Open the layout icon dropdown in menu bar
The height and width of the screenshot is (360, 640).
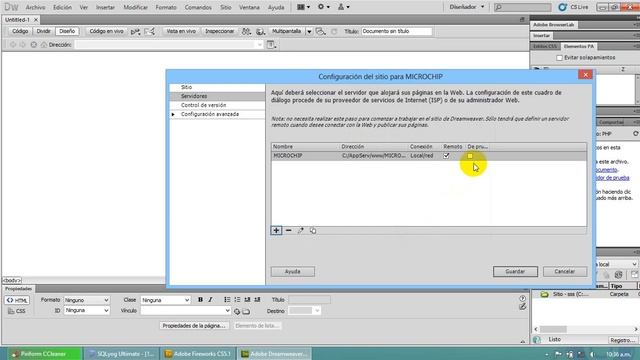tap(303, 7)
